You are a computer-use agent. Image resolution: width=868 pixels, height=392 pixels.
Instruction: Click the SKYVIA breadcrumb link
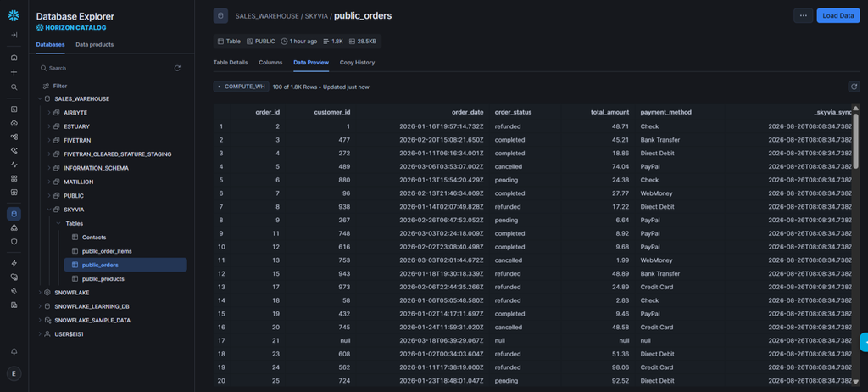point(317,16)
